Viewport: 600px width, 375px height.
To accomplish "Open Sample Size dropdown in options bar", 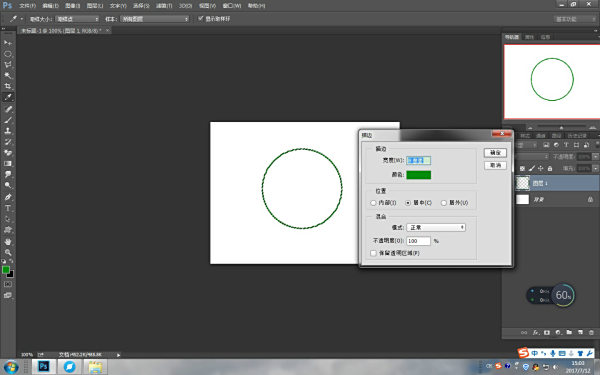I will click(x=78, y=19).
